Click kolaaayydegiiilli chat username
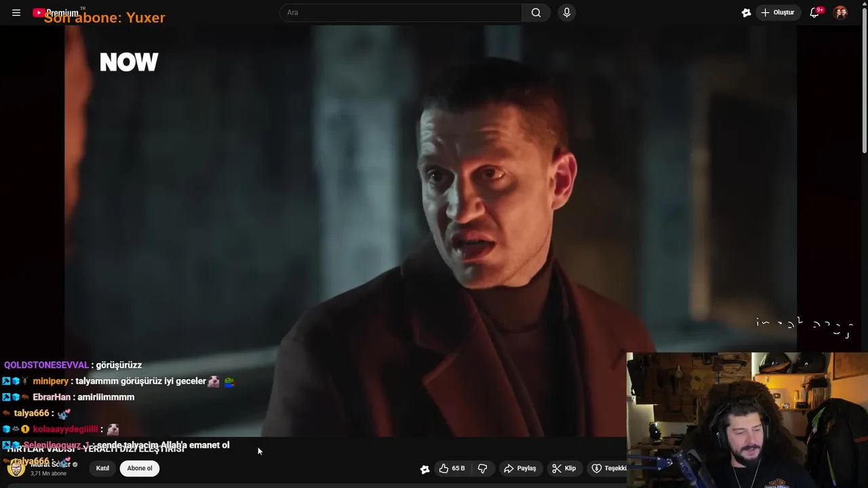The height and width of the screenshot is (488, 868). click(65, 429)
